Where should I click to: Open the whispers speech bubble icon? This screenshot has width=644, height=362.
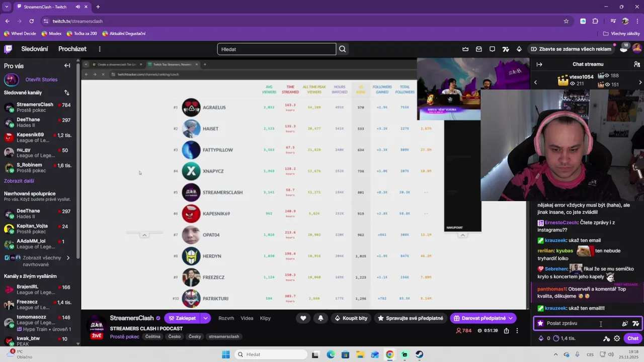point(492,49)
